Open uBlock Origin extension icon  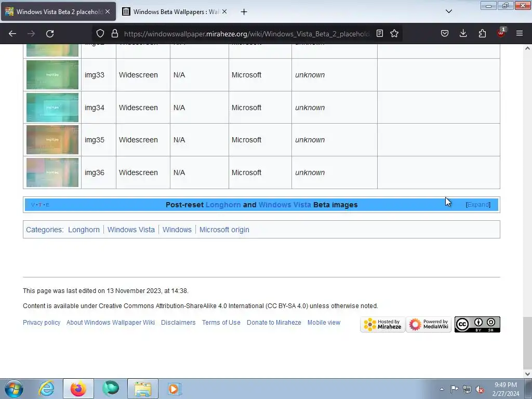coord(501,33)
